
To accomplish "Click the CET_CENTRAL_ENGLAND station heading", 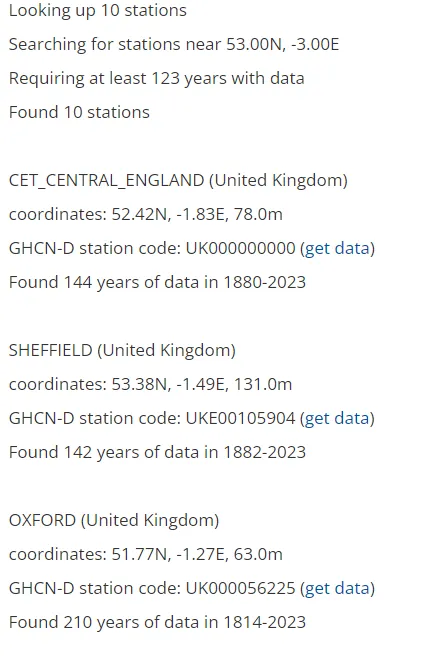I will pyautogui.click(x=178, y=180).
